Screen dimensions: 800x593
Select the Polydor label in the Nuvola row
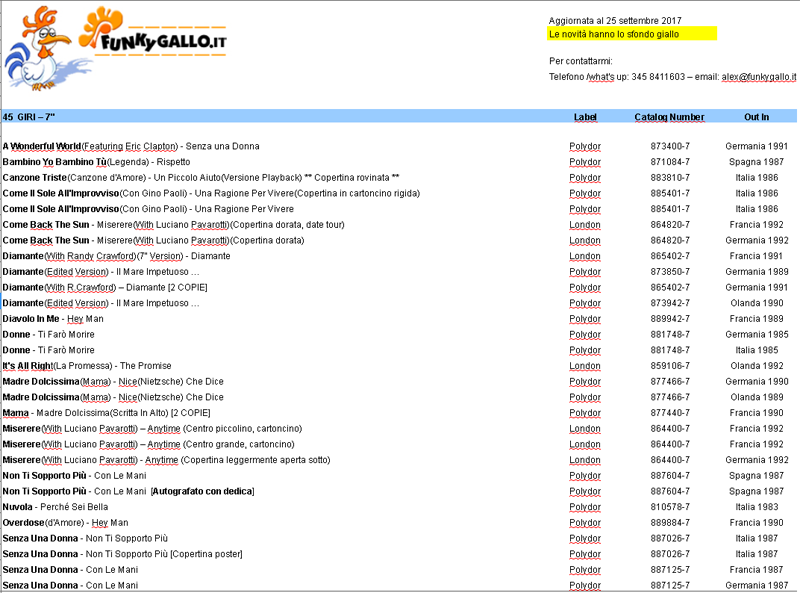tap(585, 507)
